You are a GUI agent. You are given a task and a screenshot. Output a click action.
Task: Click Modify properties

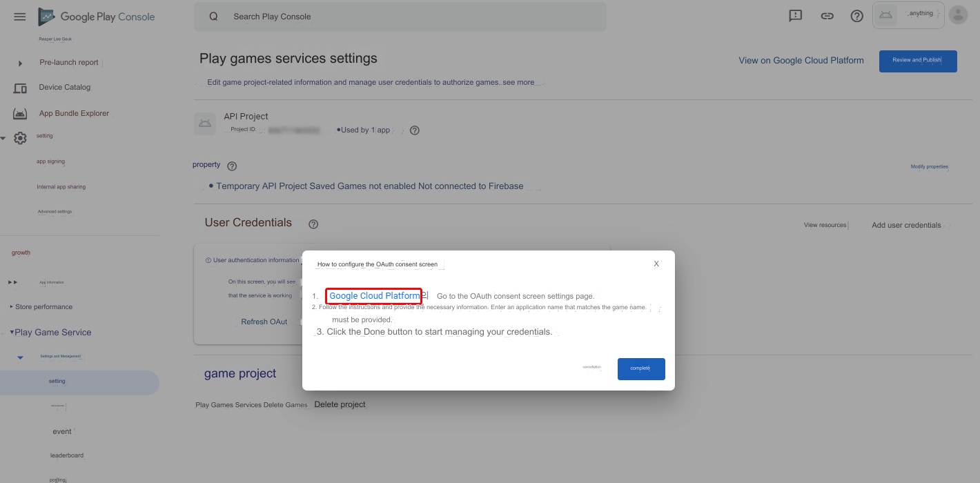coord(930,166)
